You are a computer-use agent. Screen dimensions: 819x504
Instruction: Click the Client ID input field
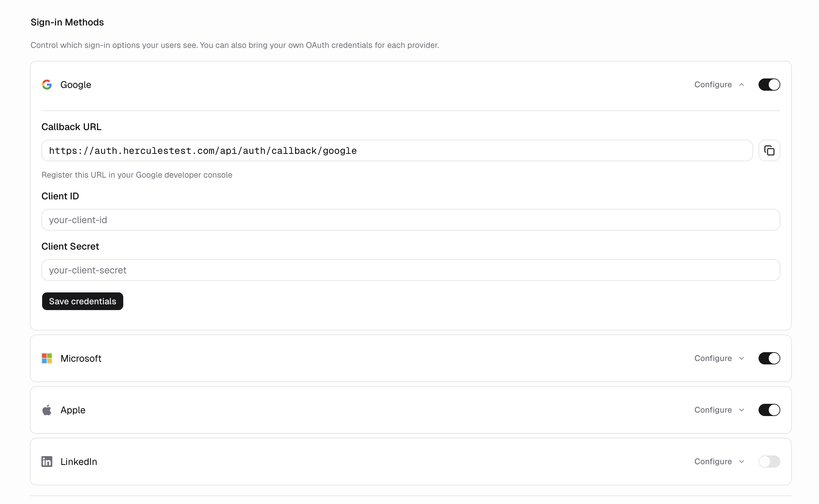tap(411, 220)
